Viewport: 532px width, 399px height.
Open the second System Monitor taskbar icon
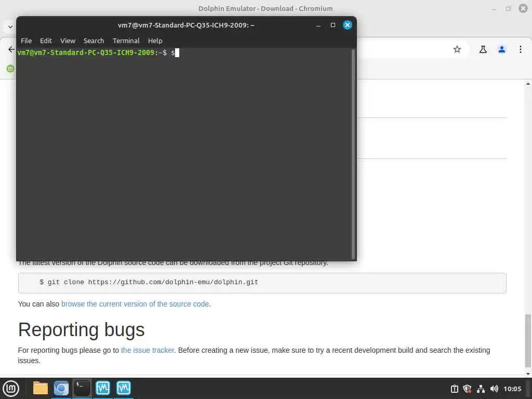124,388
